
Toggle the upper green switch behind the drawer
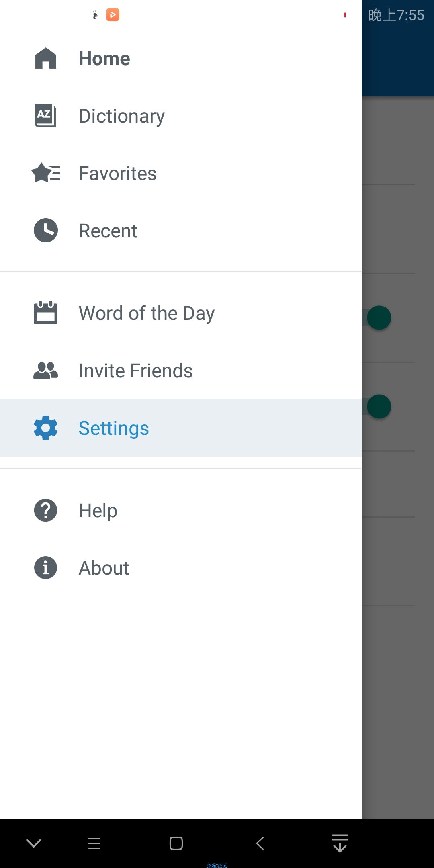pyautogui.click(x=379, y=317)
